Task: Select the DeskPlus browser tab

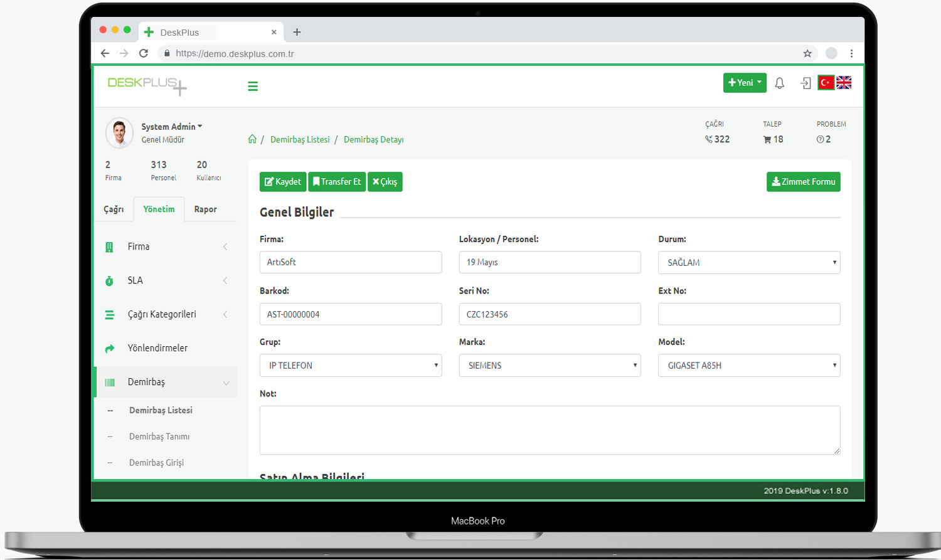Action: (x=210, y=32)
